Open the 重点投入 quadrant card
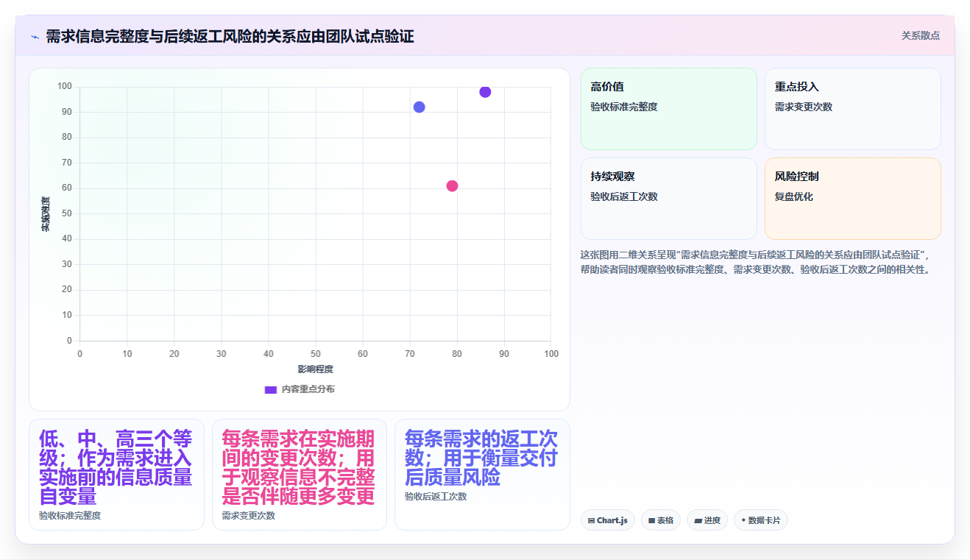 click(x=853, y=109)
